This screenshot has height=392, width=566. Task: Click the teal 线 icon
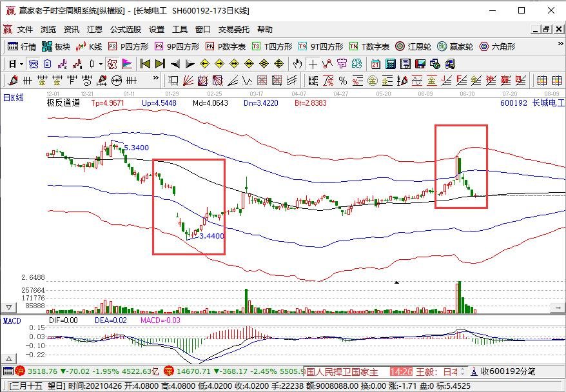pos(356,64)
